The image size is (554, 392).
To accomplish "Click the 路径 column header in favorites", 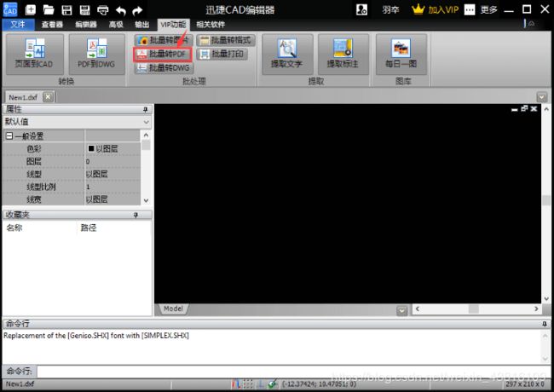I will click(89, 228).
